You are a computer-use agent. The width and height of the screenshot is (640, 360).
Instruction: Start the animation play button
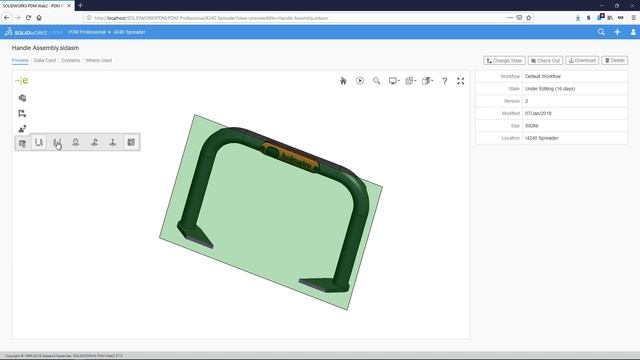[x=360, y=81]
